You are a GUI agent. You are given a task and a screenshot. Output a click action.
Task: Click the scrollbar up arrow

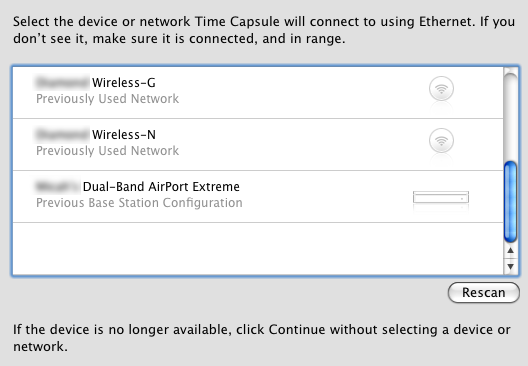510,251
